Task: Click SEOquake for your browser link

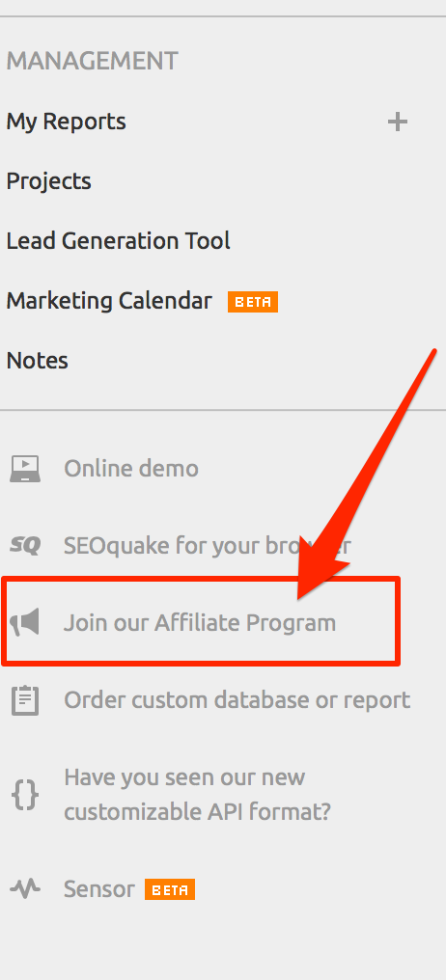Action: click(x=207, y=546)
